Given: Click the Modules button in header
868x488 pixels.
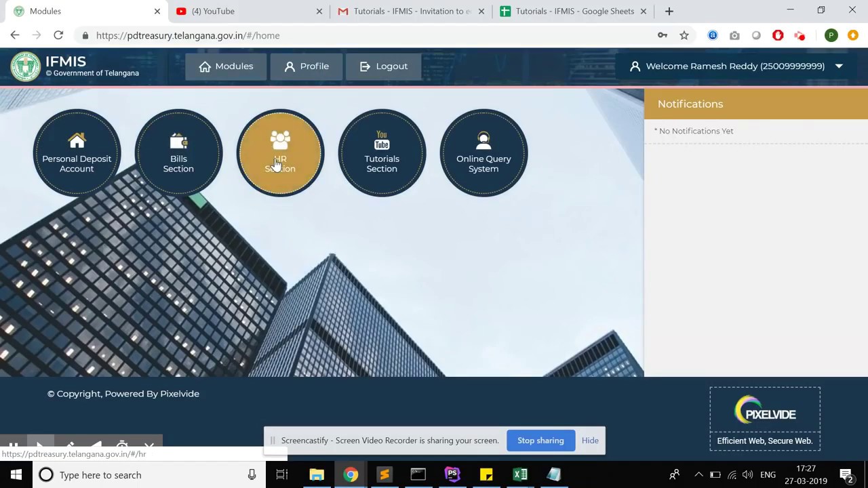Looking at the screenshot, I should [226, 66].
